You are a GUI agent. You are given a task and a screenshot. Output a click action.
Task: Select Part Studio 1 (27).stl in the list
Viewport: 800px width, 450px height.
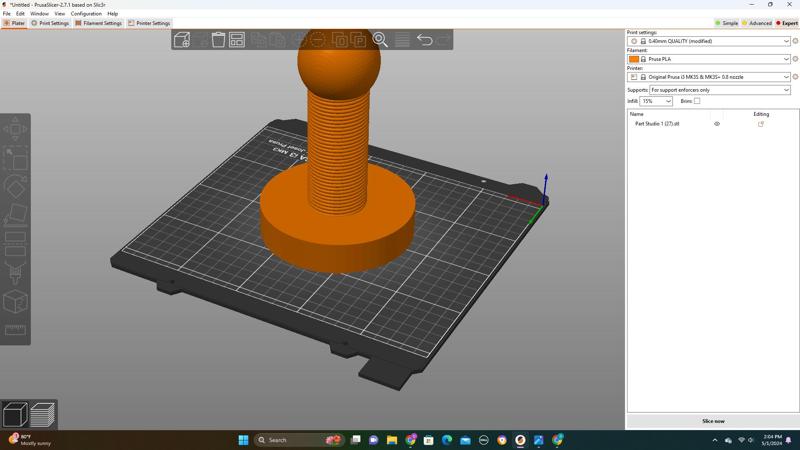[657, 124]
